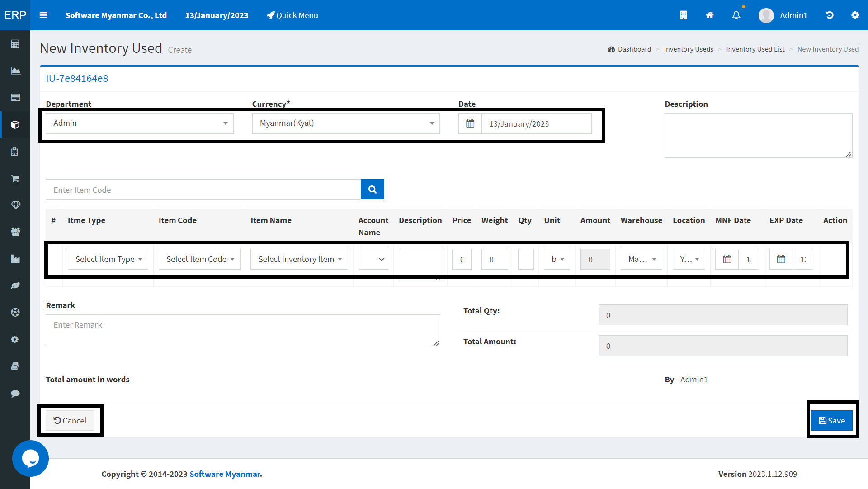Open notifications bell
The height and width of the screenshot is (489, 868).
[x=736, y=15]
